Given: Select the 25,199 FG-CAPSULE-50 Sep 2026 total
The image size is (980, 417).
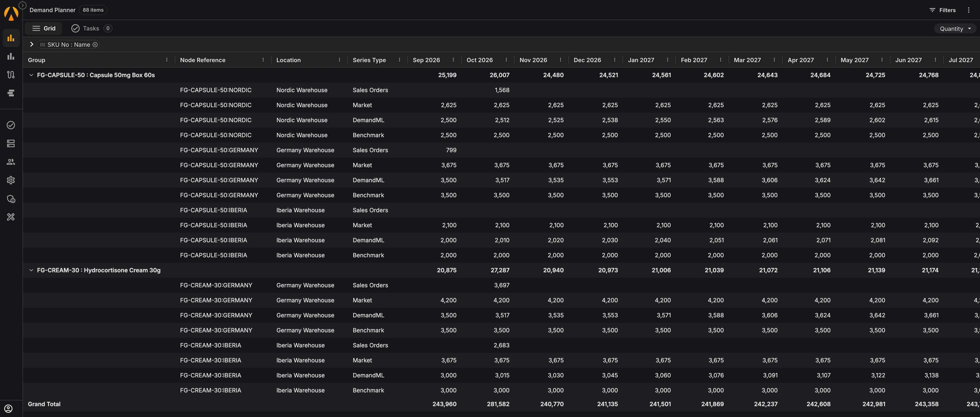Looking at the screenshot, I should click(447, 75).
